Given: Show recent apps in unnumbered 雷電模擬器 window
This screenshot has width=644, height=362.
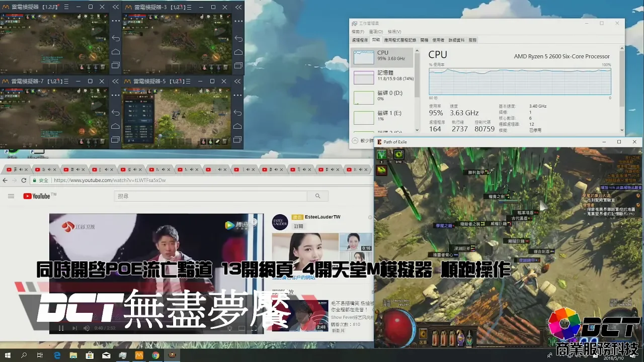Looking at the screenshot, I should [116, 65].
